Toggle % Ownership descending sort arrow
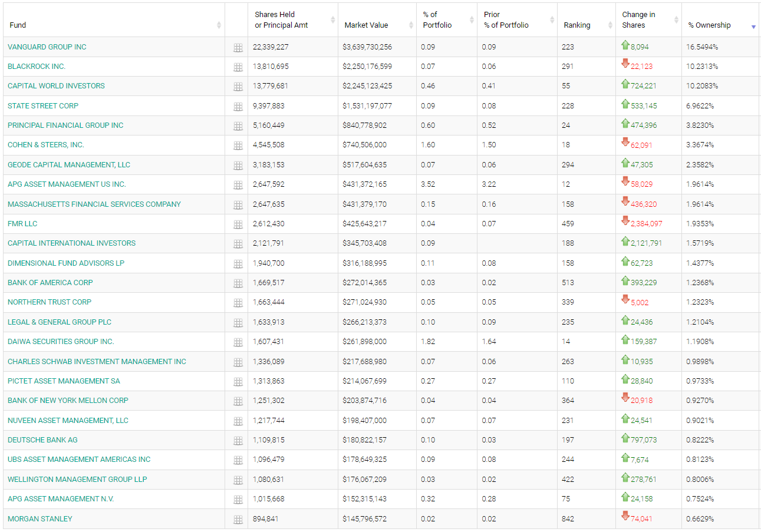 753,27
